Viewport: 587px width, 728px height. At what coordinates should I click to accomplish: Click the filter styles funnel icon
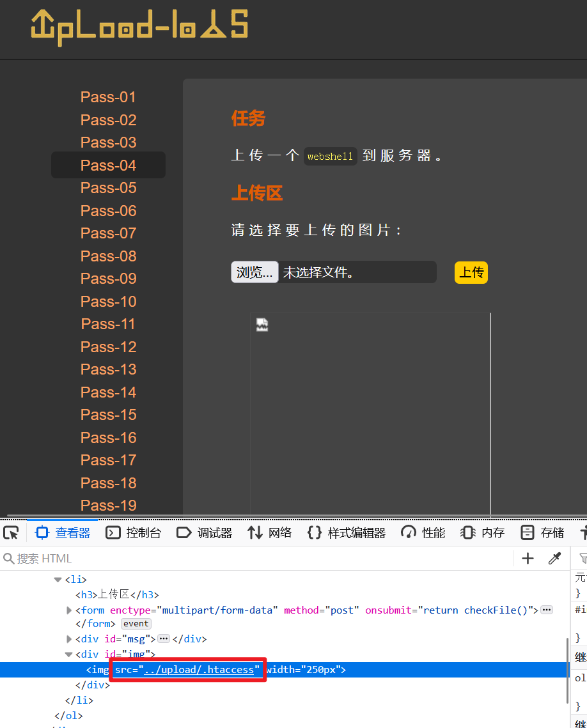pos(583,558)
